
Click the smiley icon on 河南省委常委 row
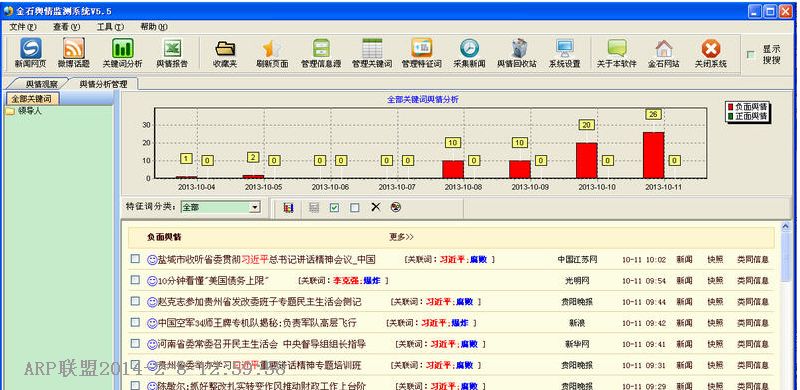point(152,345)
